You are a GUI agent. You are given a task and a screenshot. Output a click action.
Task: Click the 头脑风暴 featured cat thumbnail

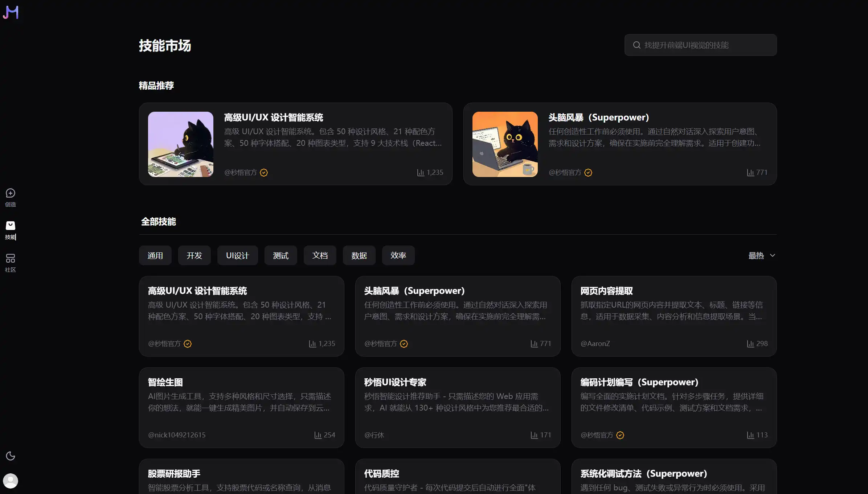tap(505, 144)
